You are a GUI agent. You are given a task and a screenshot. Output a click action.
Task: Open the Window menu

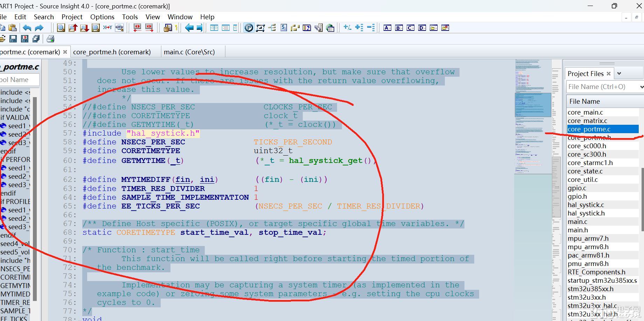[x=180, y=17]
